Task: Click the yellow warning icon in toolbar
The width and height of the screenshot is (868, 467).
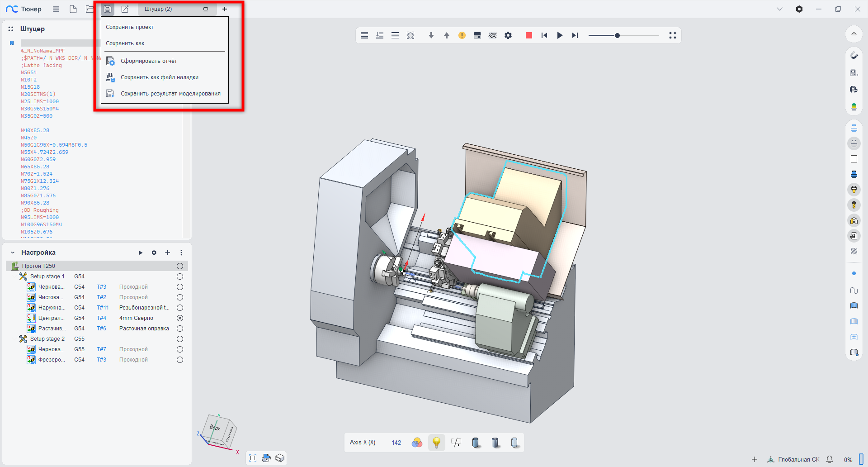Action: pos(462,35)
